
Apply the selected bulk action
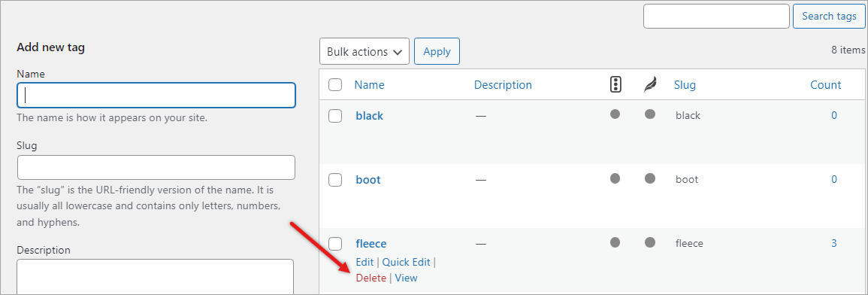(437, 52)
